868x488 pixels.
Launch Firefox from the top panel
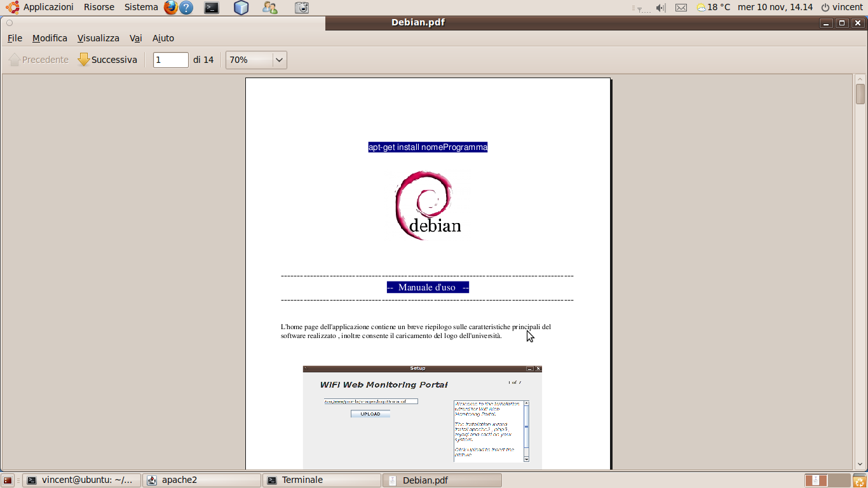170,8
